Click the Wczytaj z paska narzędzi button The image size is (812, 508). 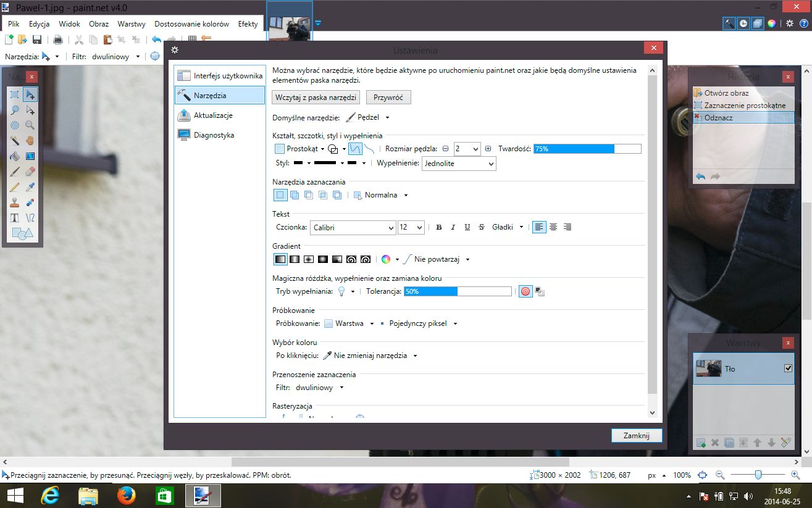point(316,98)
